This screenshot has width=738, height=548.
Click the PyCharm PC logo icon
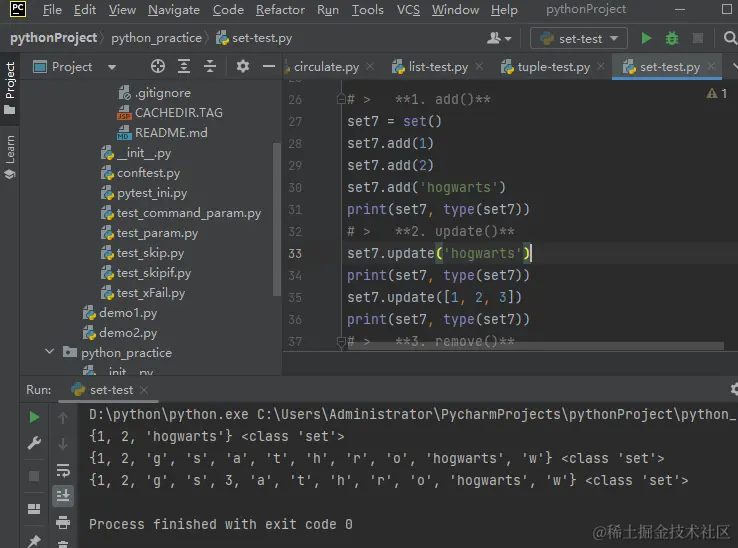tap(18, 8)
